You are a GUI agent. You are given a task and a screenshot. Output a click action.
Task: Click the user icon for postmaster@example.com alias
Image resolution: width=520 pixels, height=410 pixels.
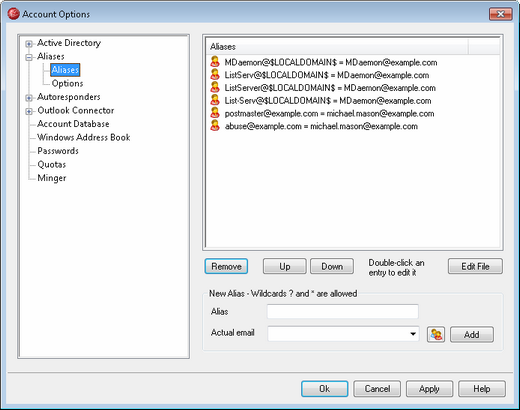[x=215, y=113]
